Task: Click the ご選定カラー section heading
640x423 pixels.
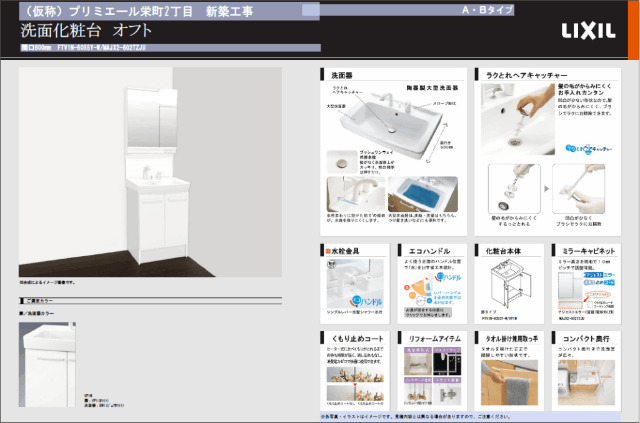Action: pyautogui.click(x=39, y=301)
